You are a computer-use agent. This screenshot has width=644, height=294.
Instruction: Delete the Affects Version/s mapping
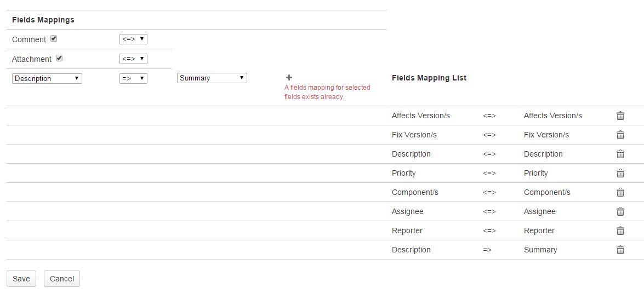620,116
